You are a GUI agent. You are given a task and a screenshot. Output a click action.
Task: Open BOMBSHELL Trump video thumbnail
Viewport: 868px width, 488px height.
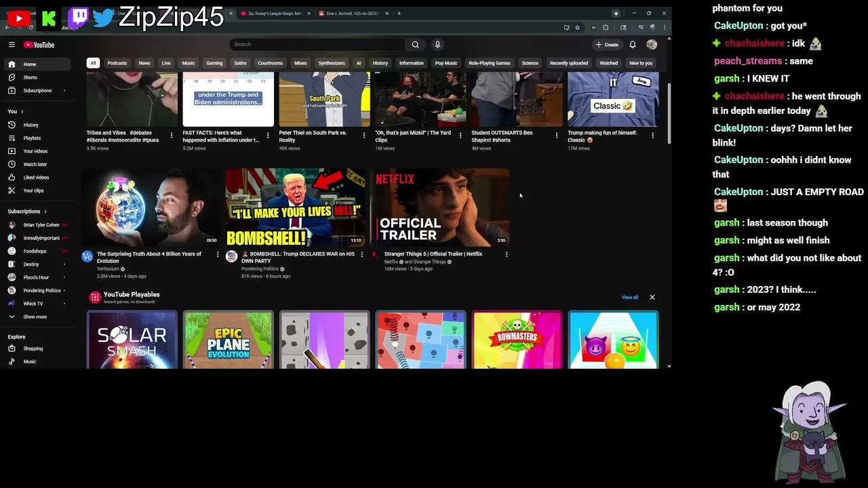click(x=295, y=207)
